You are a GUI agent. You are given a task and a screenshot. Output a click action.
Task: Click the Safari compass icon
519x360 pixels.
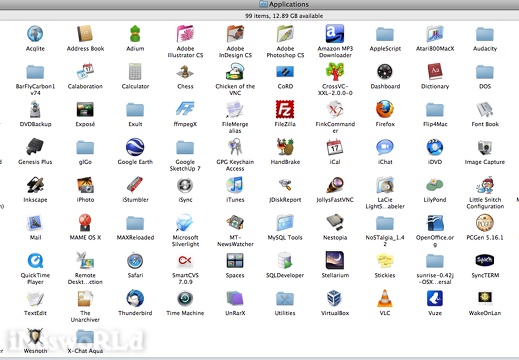[x=135, y=260]
